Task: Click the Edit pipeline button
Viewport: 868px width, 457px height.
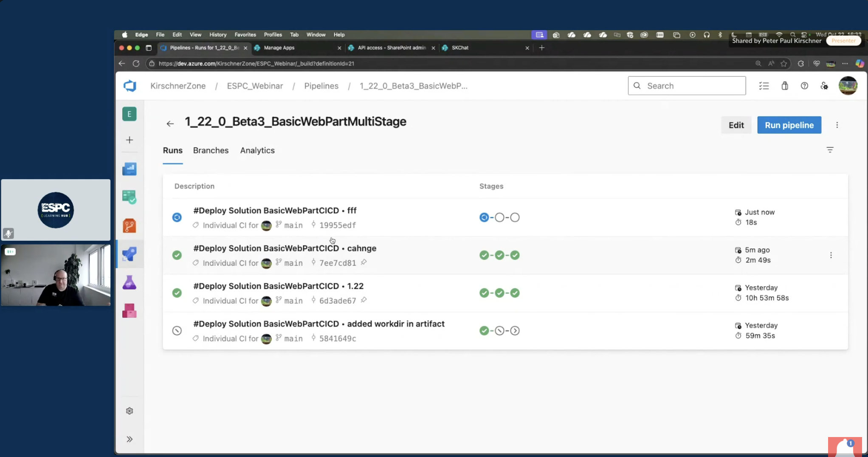Action: click(736, 125)
